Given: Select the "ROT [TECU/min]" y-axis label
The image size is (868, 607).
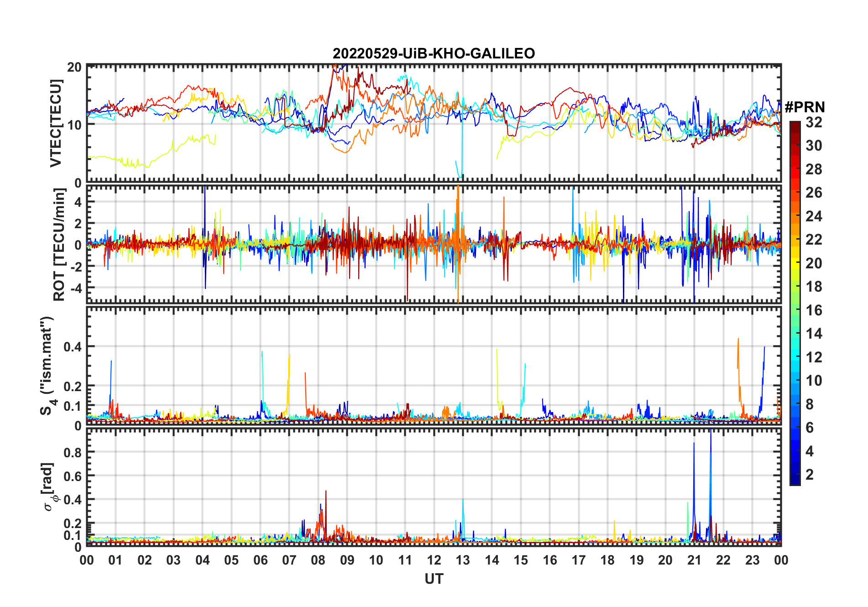Looking at the screenshot, I should coord(59,245).
